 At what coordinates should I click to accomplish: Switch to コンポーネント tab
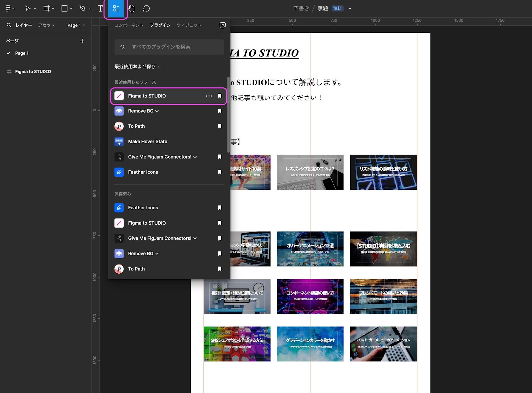coord(129,25)
